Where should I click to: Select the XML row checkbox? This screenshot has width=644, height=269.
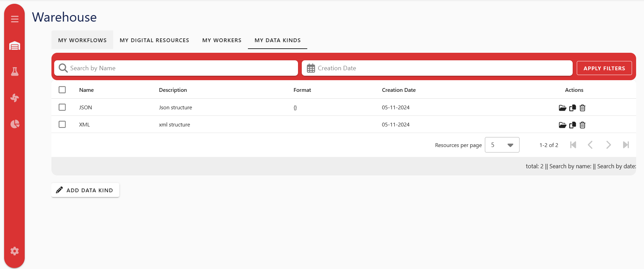[x=62, y=124]
